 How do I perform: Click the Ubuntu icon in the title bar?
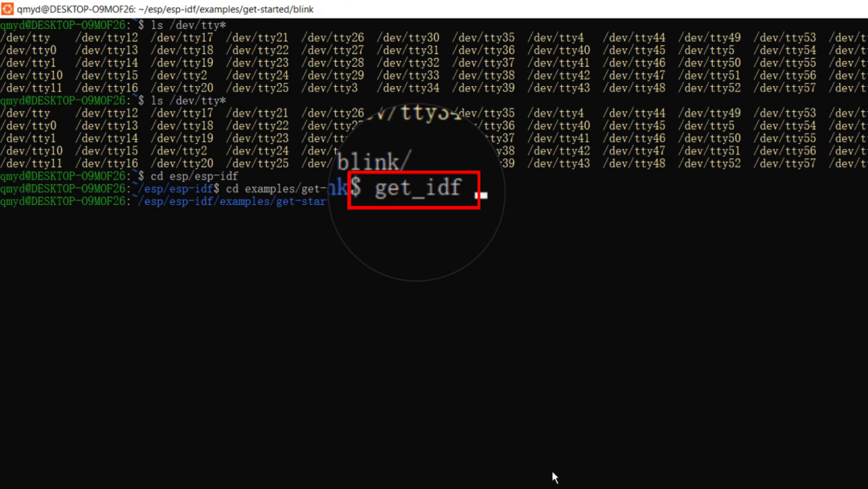pos(7,9)
